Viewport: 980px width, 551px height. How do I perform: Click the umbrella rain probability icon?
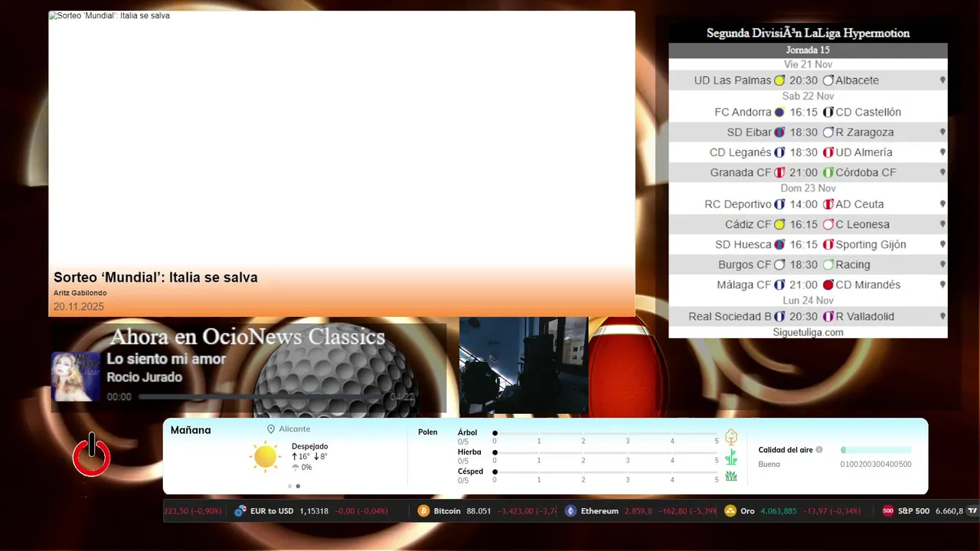click(296, 467)
